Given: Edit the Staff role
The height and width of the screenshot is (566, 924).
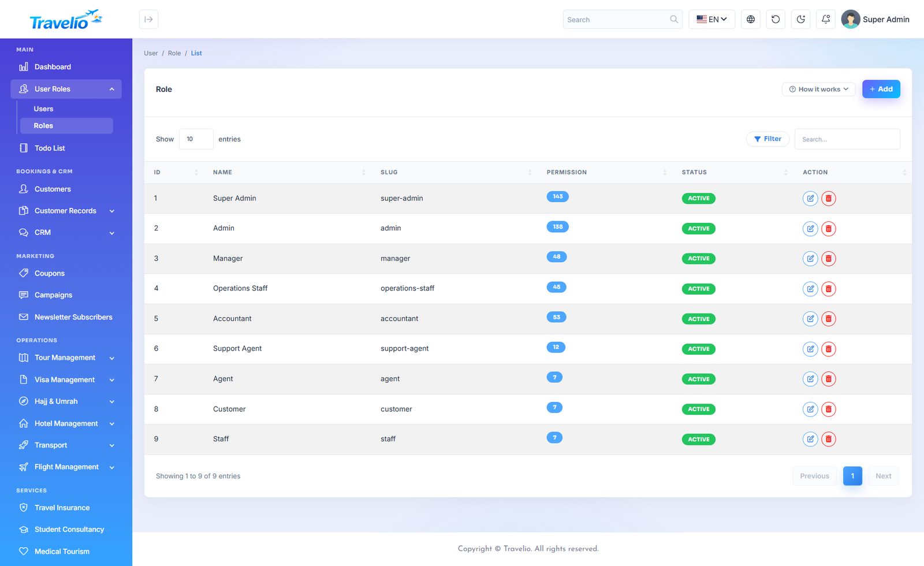Looking at the screenshot, I should tap(810, 439).
